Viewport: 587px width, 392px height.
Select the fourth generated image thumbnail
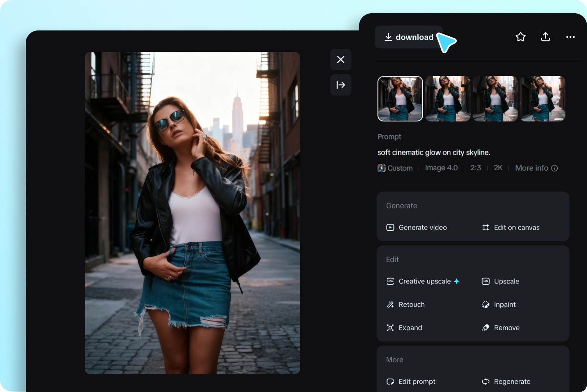[x=543, y=99]
